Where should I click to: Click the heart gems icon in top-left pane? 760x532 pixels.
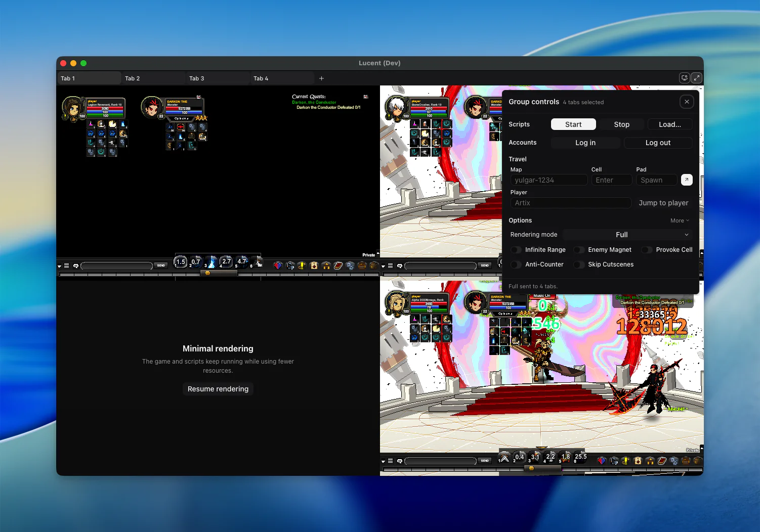pos(278,265)
